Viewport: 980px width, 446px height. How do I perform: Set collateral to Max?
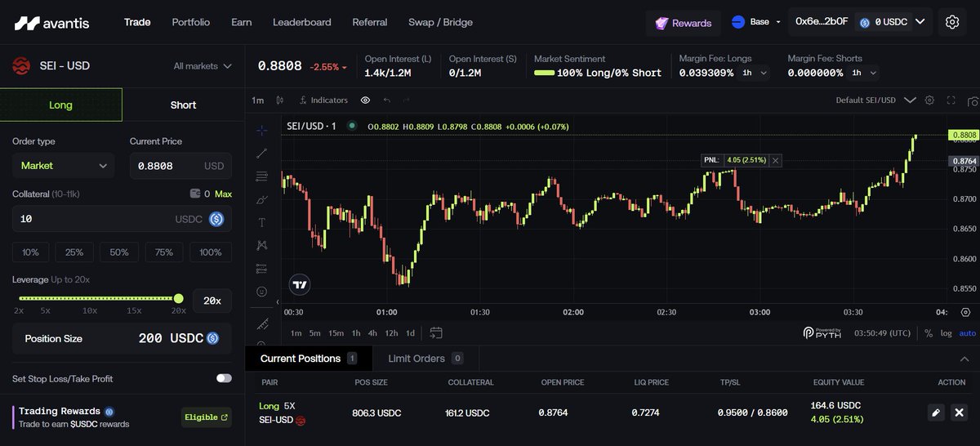pyautogui.click(x=223, y=194)
